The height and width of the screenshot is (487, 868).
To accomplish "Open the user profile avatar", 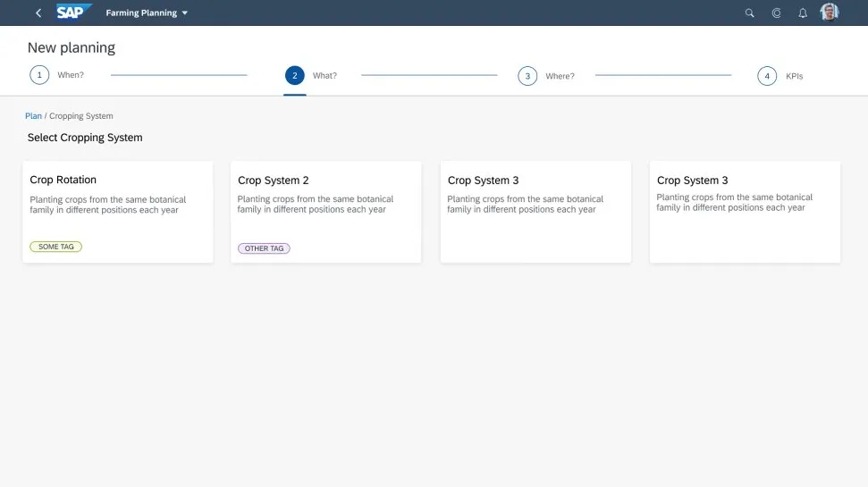I will point(830,13).
